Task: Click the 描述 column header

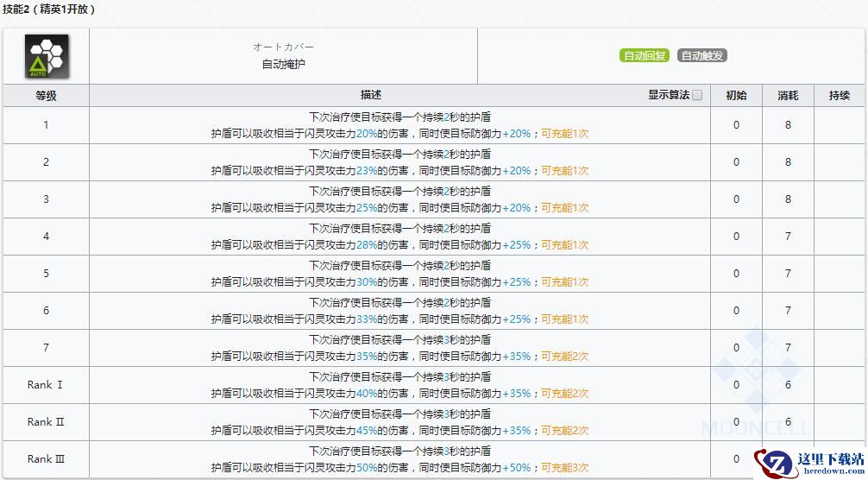Action: [x=371, y=95]
